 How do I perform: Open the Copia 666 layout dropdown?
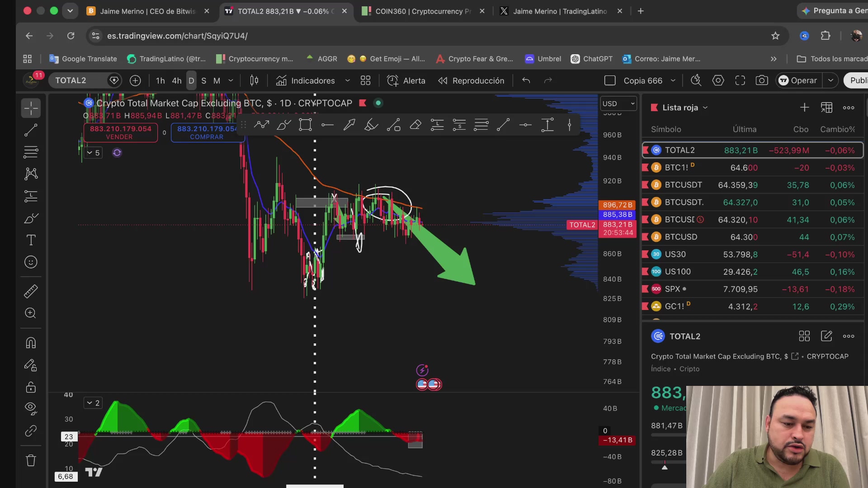click(x=673, y=80)
